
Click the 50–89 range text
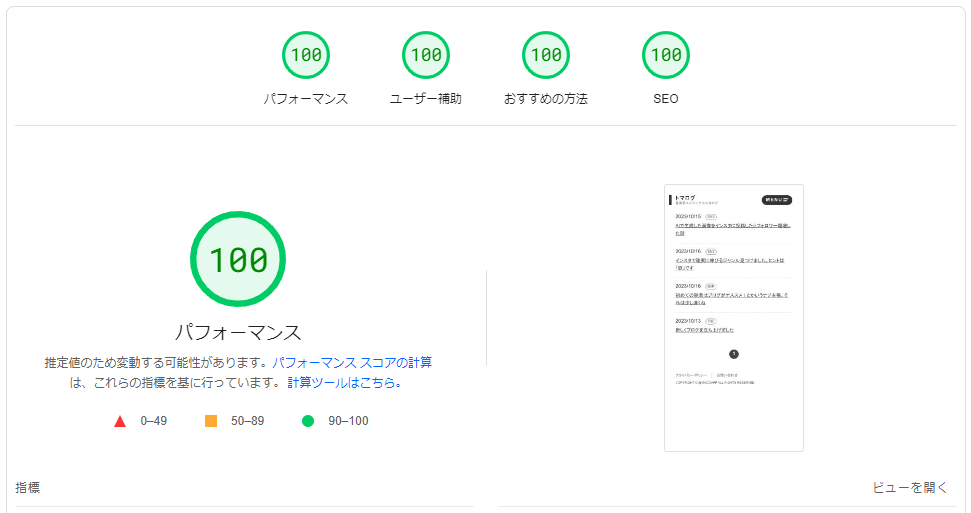(x=248, y=421)
